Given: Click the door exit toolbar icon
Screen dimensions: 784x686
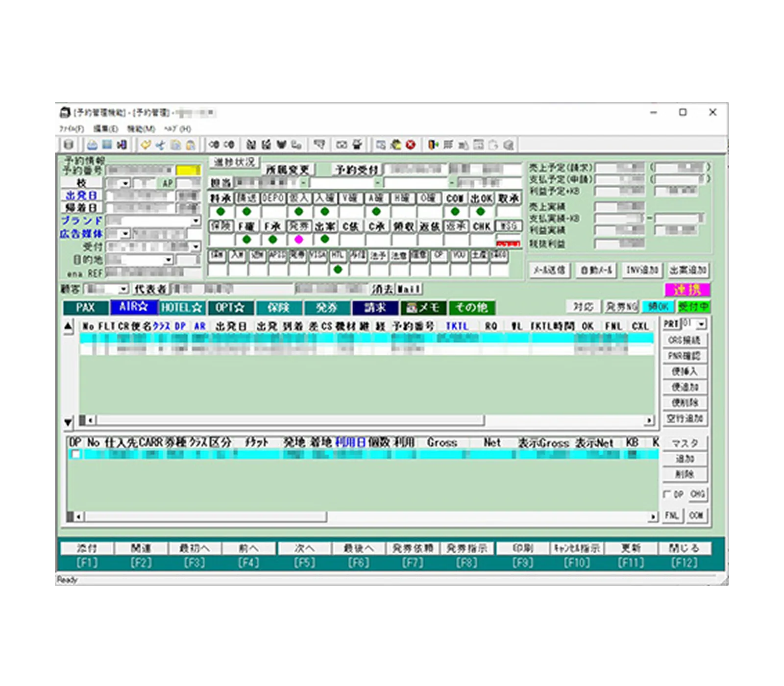Looking at the screenshot, I should 433,145.
